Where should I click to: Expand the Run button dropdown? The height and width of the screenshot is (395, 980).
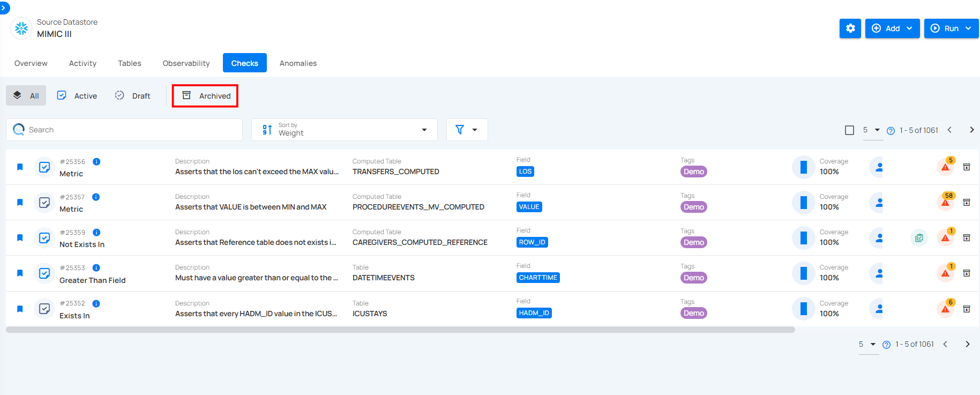(x=968, y=28)
